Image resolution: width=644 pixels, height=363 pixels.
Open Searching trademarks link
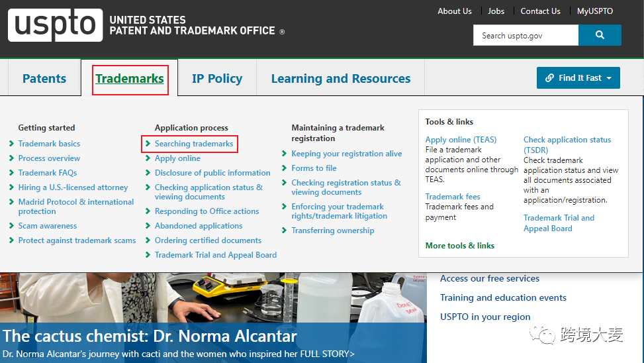coord(194,144)
